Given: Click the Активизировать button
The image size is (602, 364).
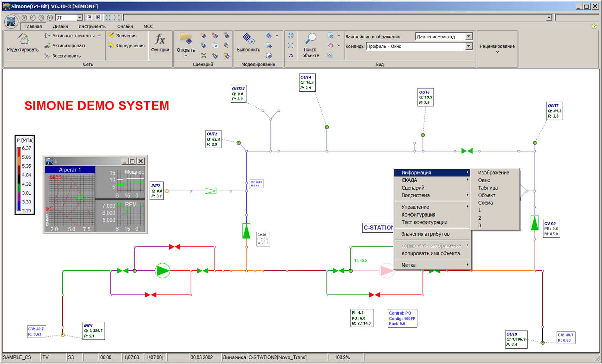Looking at the screenshot, I should pos(65,46).
